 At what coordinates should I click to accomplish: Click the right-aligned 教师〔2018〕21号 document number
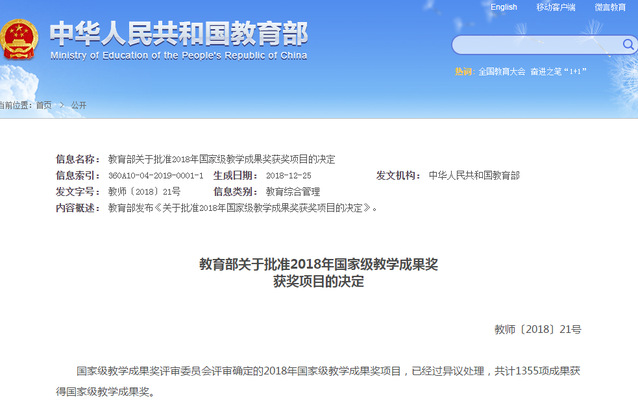coord(537,329)
